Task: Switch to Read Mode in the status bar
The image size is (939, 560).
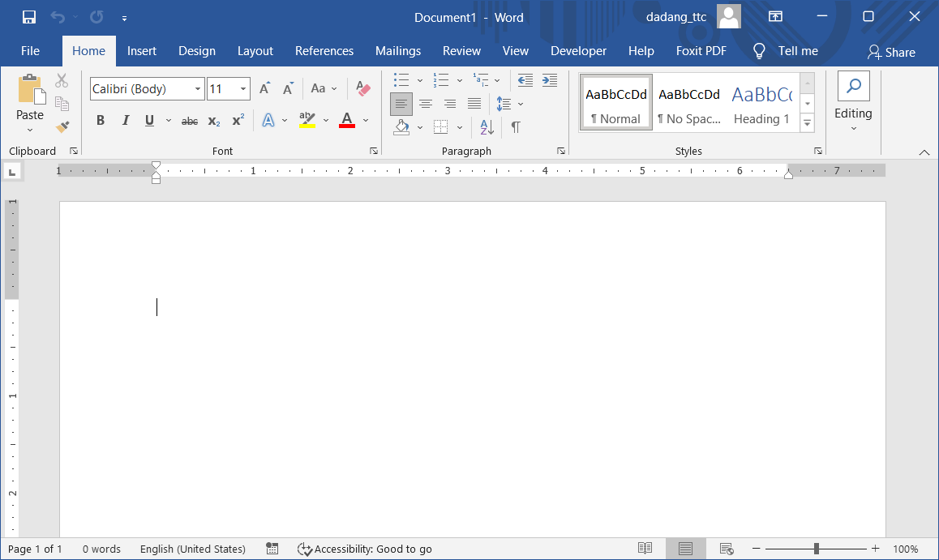Action: (x=645, y=549)
